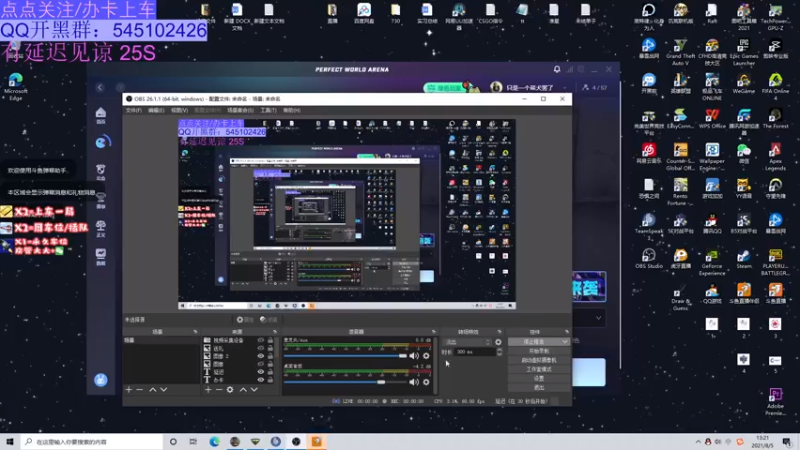Open GeForce Experience shortcut
Screen dimensions: 800x450
[712, 262]
